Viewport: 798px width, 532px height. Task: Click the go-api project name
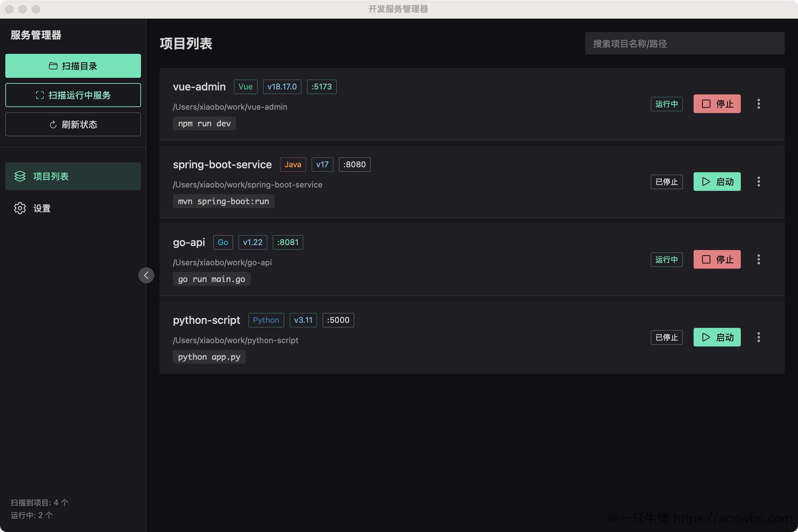click(189, 242)
